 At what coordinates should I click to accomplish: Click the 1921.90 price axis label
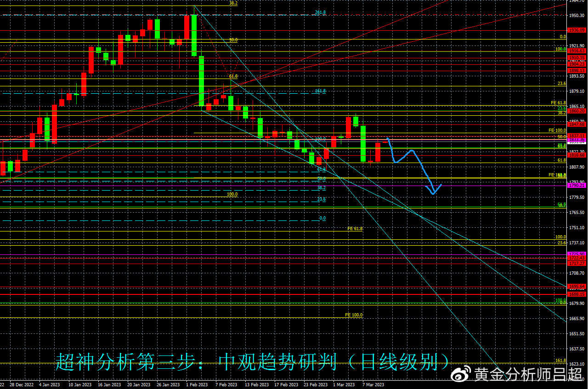click(x=577, y=46)
